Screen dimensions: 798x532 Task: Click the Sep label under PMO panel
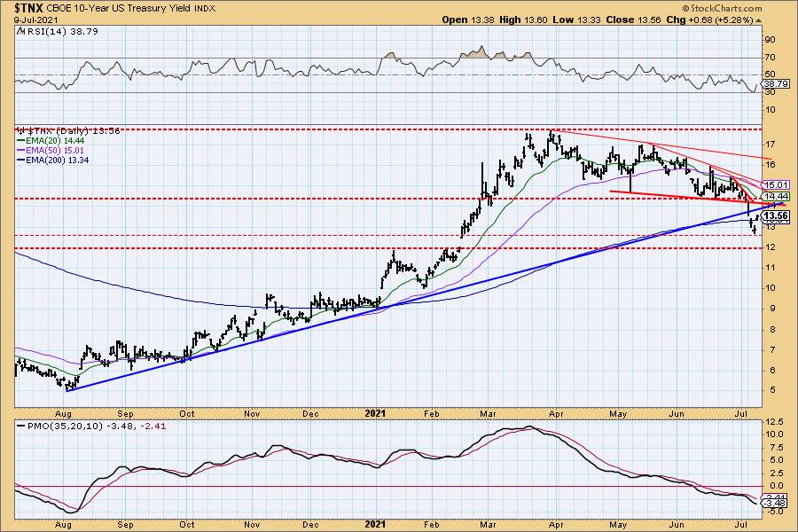pos(125,524)
